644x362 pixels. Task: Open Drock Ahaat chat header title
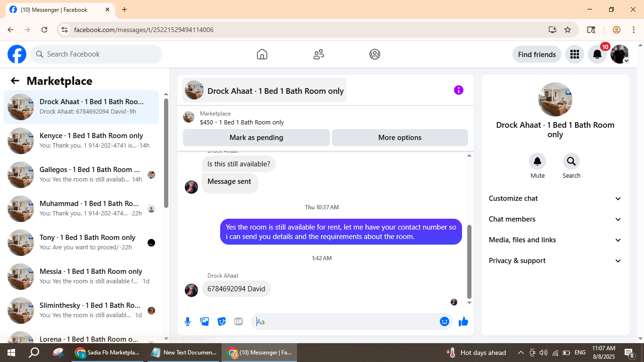[x=264, y=90]
